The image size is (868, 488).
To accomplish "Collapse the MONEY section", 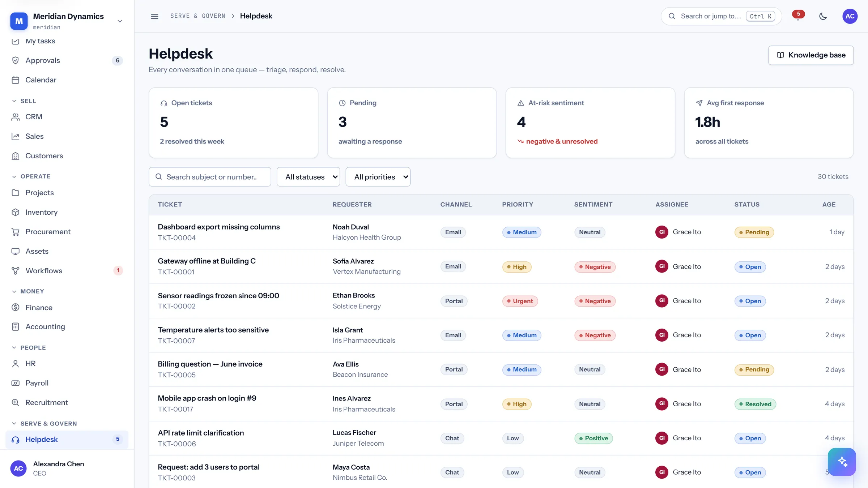I will [28, 291].
